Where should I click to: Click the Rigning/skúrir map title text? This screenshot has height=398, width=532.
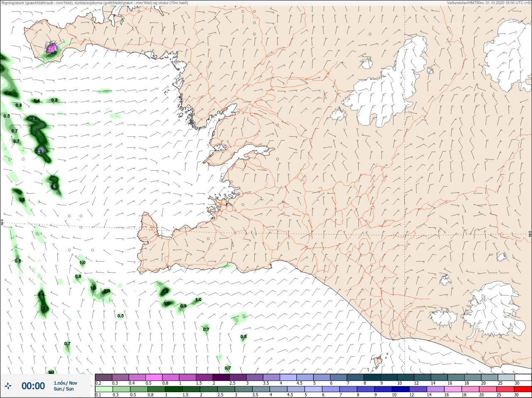(x=94, y=3)
